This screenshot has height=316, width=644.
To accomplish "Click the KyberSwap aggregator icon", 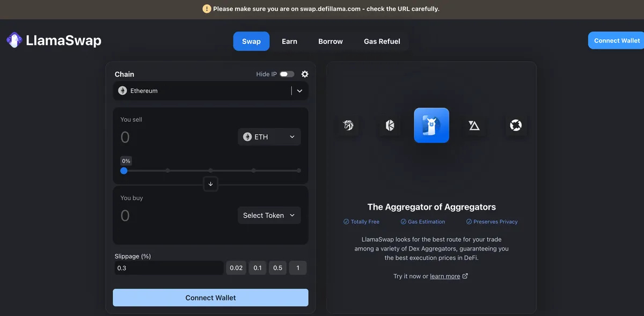I will pos(390,126).
